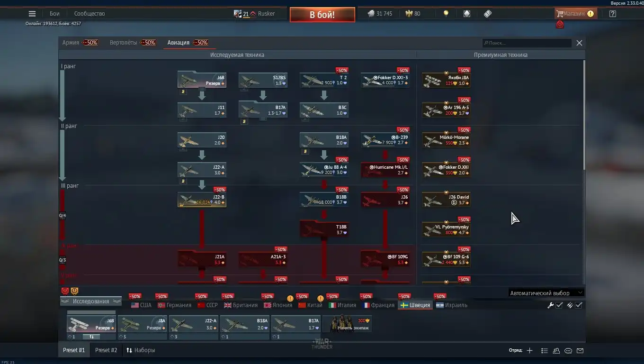644x364 pixels.
Task: Switch to the Вертолёты tab
Action: [123, 43]
